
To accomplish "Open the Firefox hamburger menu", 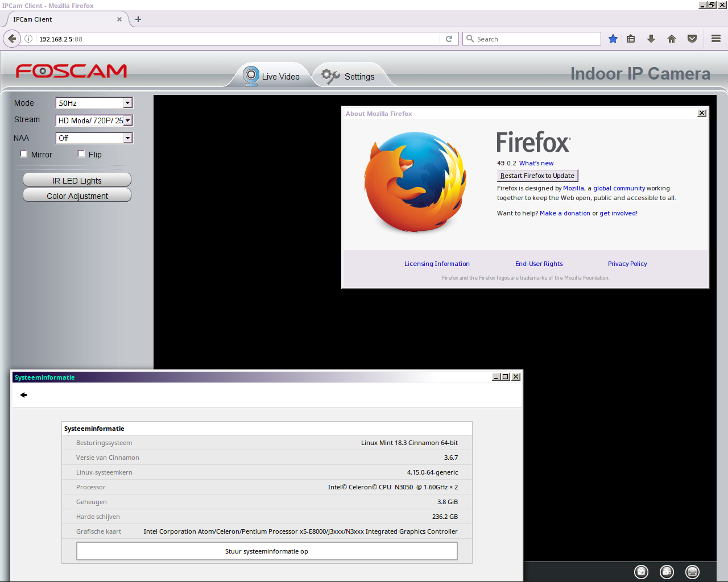I will (x=716, y=39).
